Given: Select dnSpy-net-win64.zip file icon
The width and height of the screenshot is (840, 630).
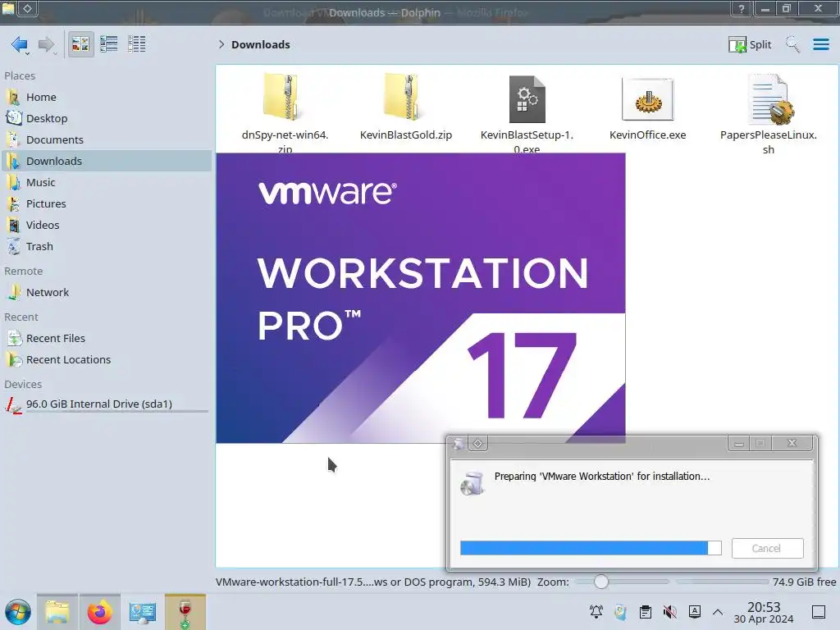Looking at the screenshot, I should click(x=283, y=98).
